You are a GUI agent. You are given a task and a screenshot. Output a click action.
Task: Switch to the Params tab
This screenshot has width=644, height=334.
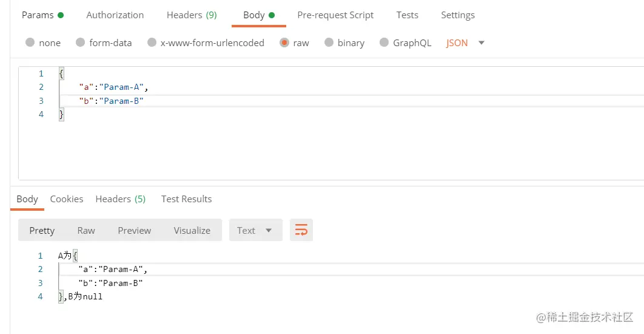[x=42, y=15]
